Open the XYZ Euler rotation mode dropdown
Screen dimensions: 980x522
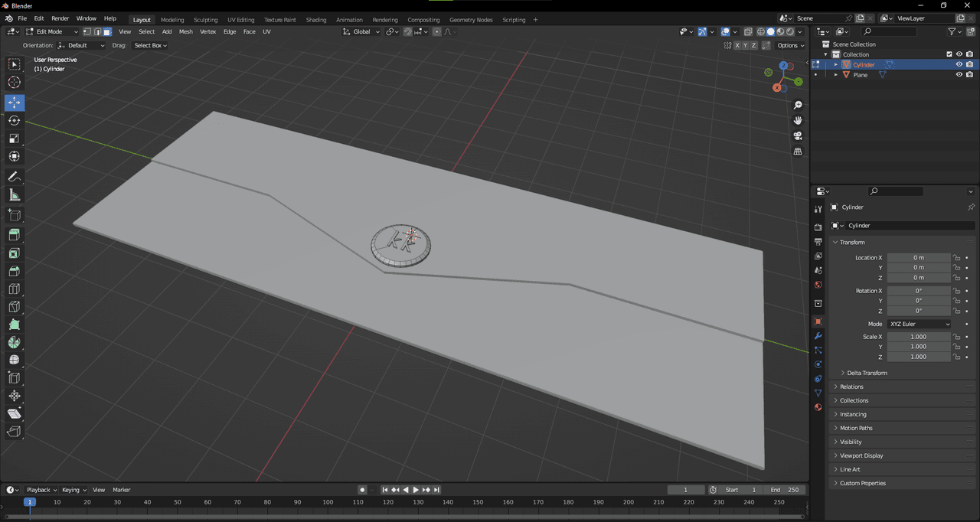coord(919,324)
